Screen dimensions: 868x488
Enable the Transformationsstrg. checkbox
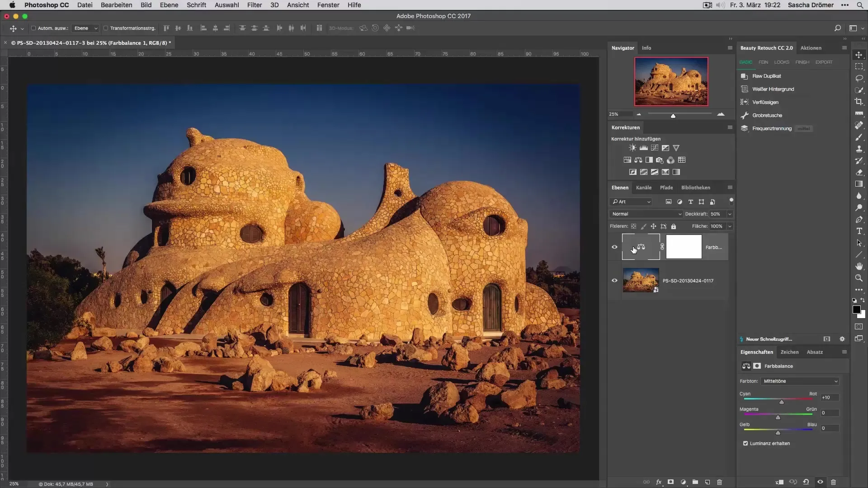tap(105, 28)
